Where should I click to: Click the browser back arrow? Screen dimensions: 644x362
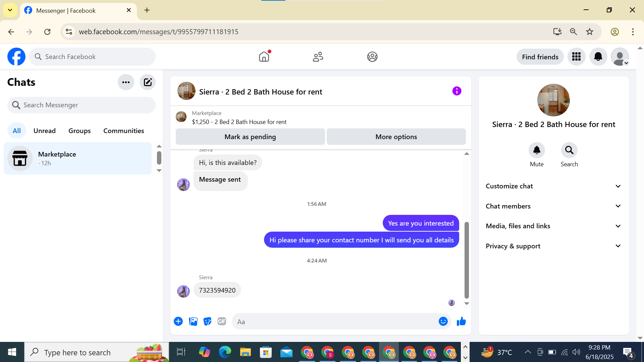point(11,32)
